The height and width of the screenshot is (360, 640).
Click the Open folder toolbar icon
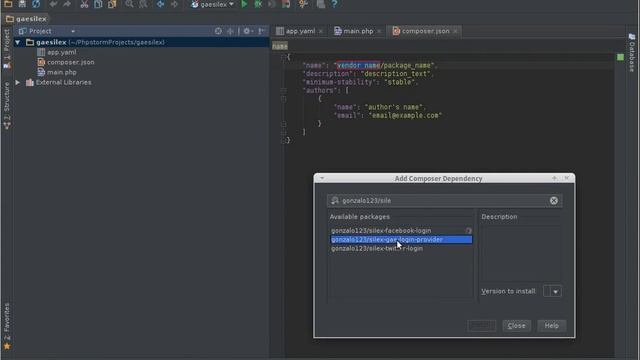8,4
